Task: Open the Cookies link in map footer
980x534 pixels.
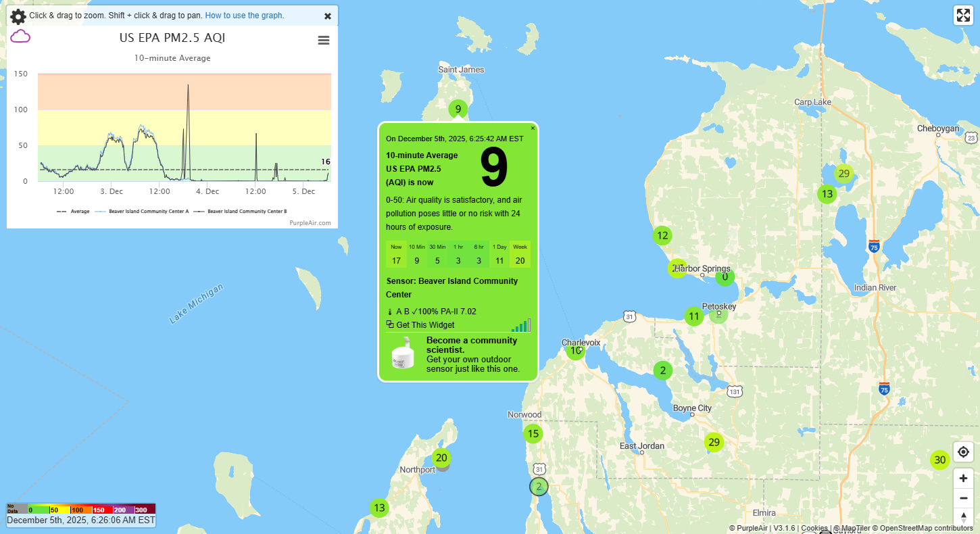Action: 814,528
